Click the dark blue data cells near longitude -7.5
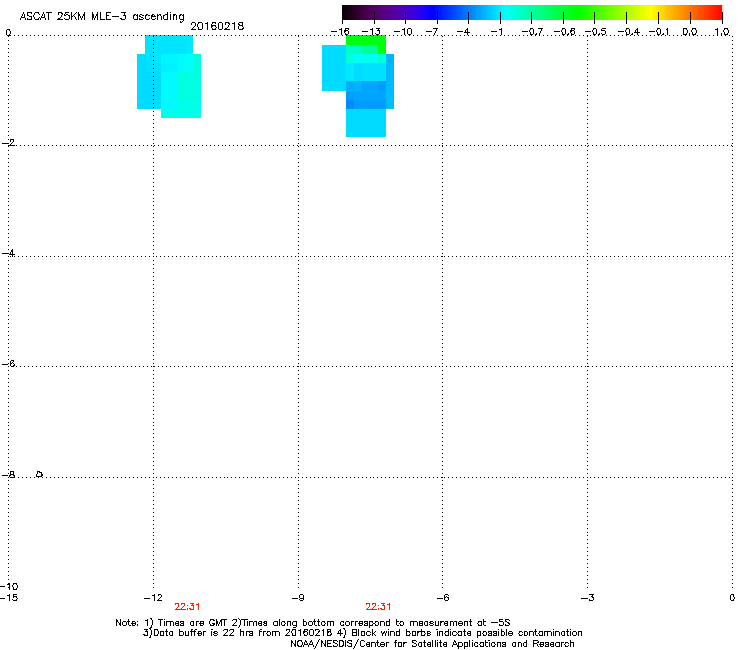Image resolution: width=740 pixels, height=650 pixels. point(366,95)
